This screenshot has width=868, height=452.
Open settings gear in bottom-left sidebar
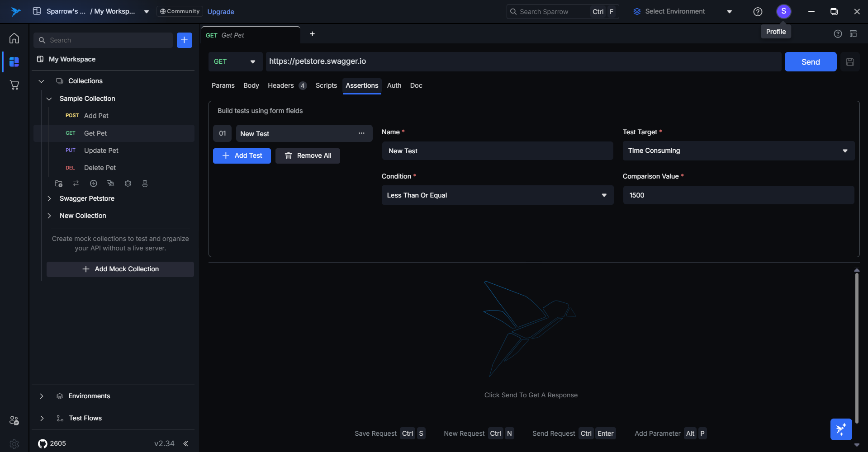coord(14,444)
